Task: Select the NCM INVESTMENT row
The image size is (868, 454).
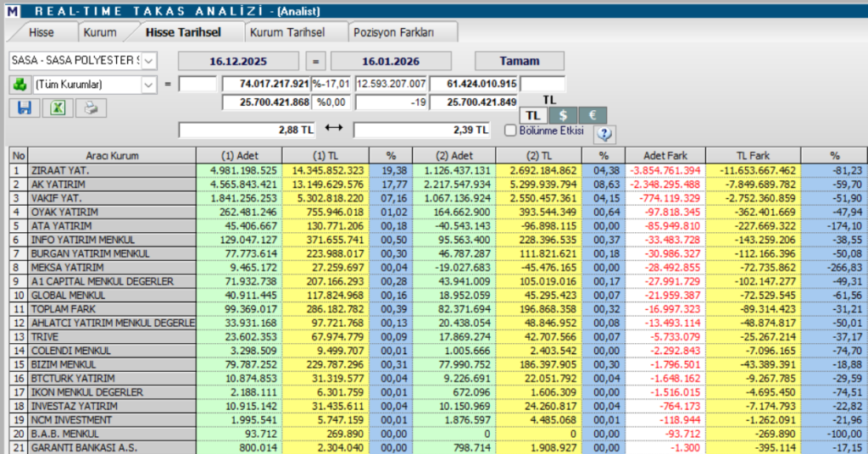Action: [x=437, y=420]
